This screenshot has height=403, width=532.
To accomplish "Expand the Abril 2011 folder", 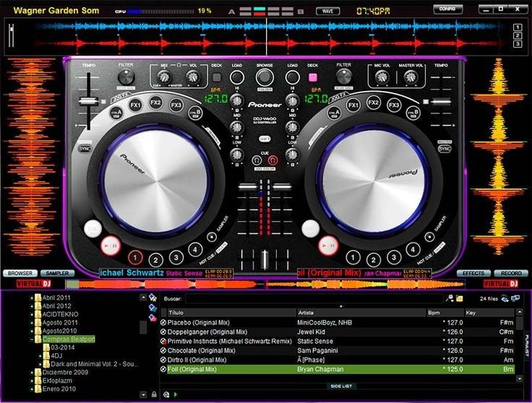I will (32, 298).
